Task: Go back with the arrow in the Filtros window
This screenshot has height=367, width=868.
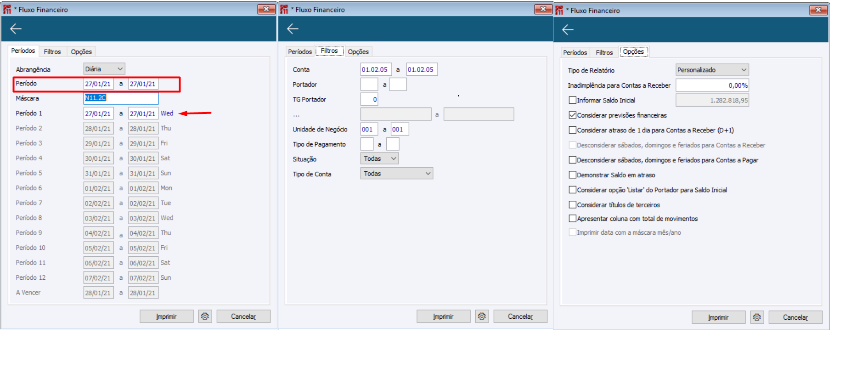Action: click(x=293, y=29)
